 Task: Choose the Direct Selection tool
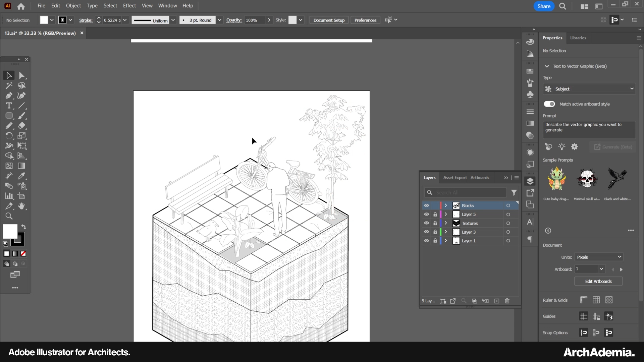pyautogui.click(x=21, y=75)
